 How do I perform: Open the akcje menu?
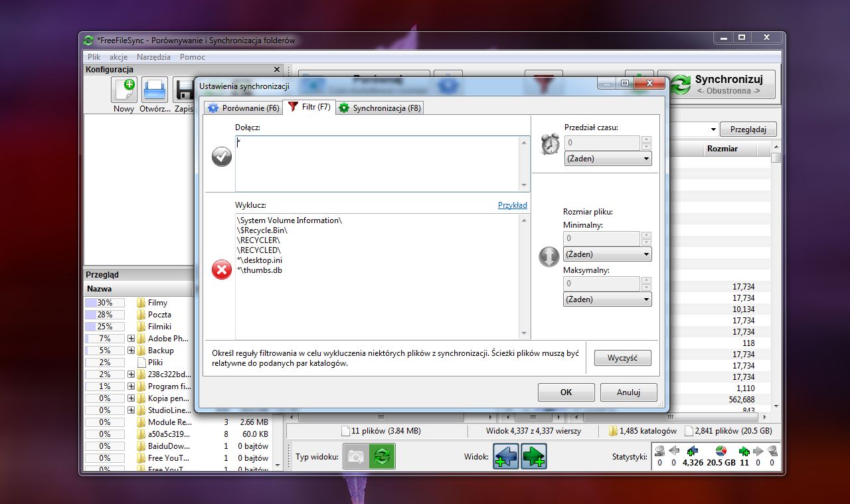[x=119, y=57]
